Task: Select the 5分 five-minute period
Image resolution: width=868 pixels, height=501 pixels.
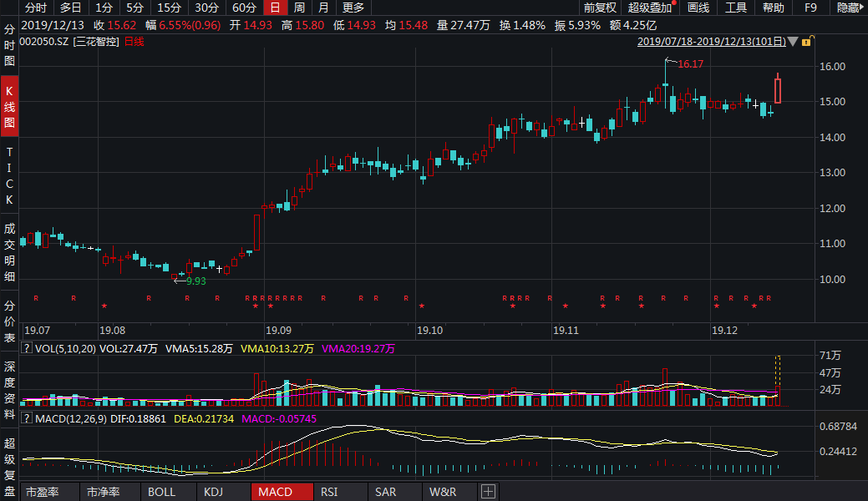Action: (135, 8)
